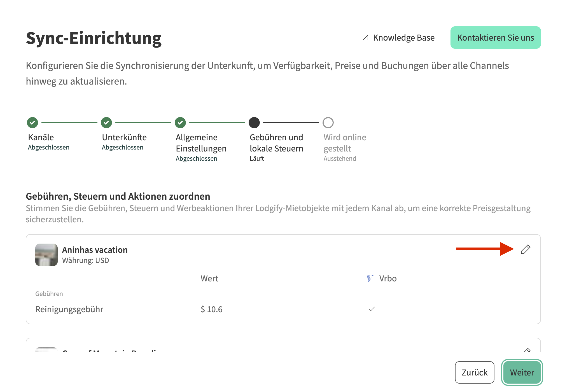Select the Kanäle step label
The height and width of the screenshot is (392, 565).
click(x=41, y=137)
